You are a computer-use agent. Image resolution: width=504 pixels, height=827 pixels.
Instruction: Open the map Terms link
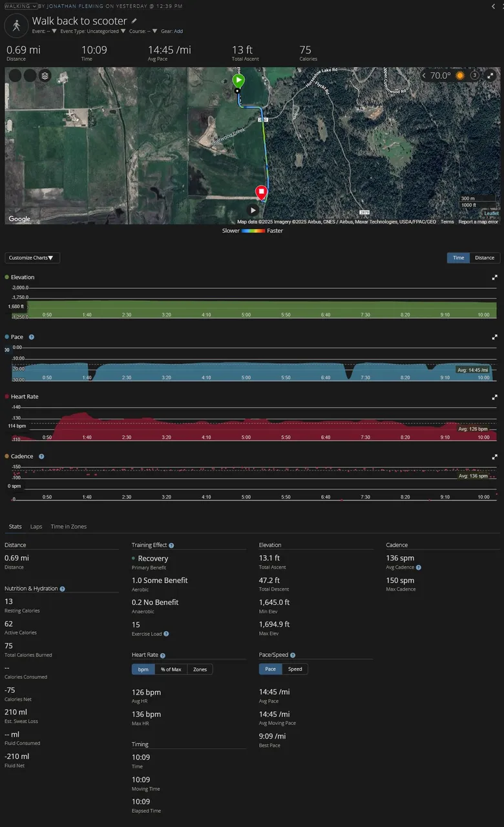tap(447, 222)
